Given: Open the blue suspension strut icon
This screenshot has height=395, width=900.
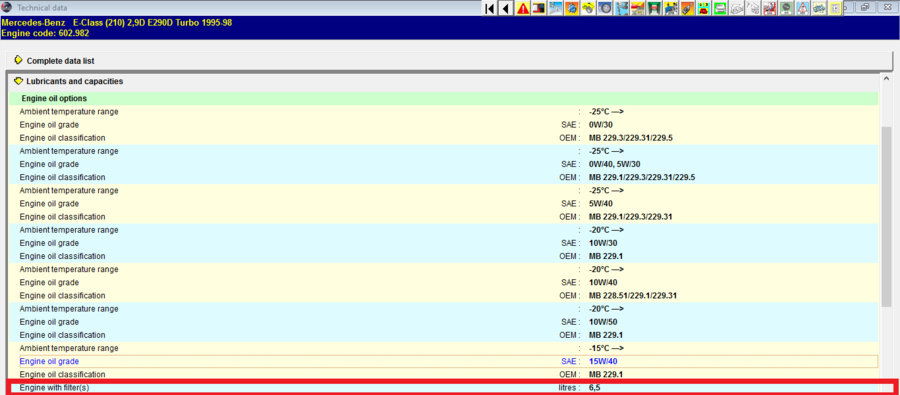Looking at the screenshot, I should pos(621,8).
